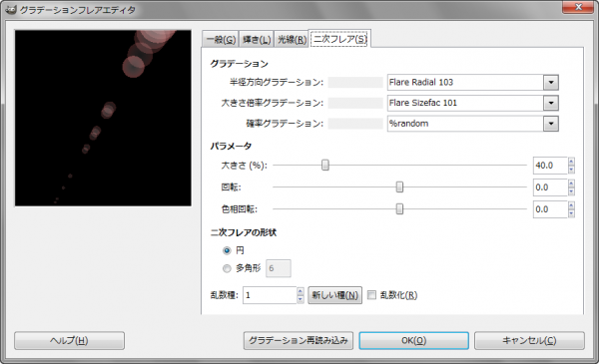Click the Flare Sizefac 101 combo box
The image size is (599, 364).
pyautogui.click(x=473, y=103)
